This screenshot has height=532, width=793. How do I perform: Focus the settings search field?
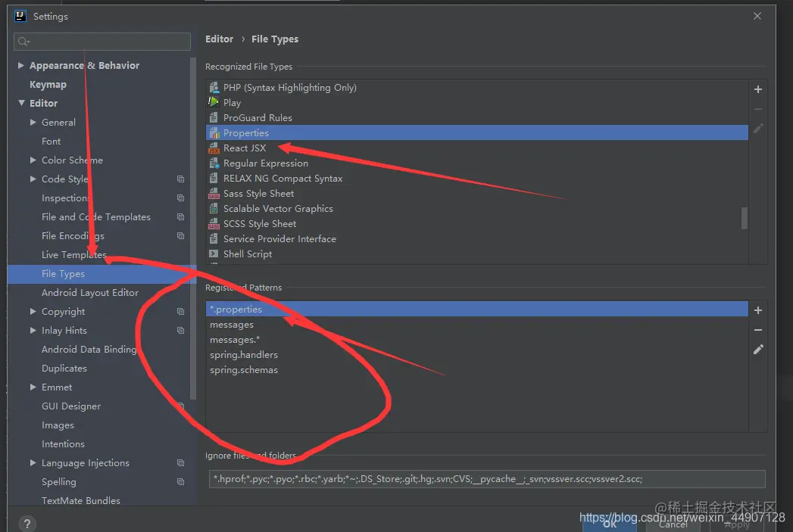click(102, 42)
